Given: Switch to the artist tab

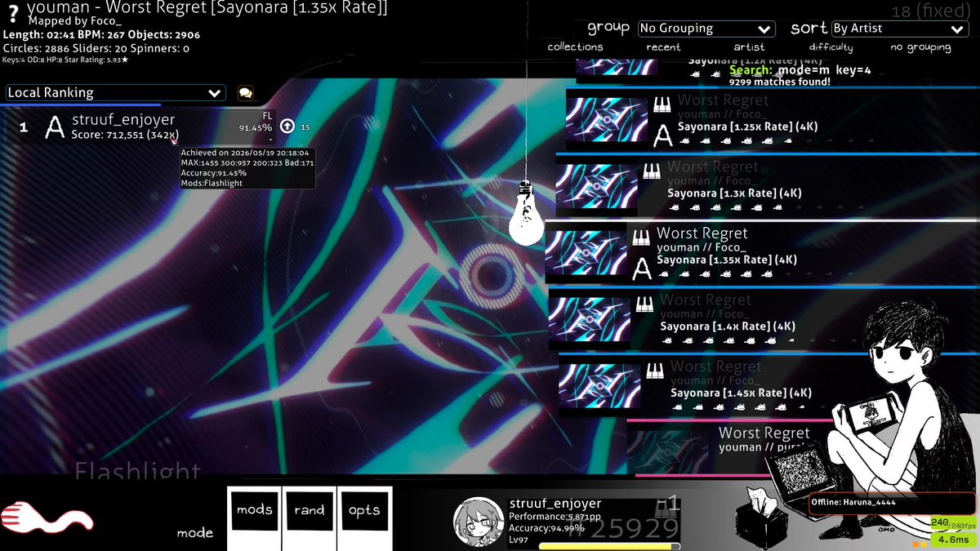Looking at the screenshot, I should [749, 47].
